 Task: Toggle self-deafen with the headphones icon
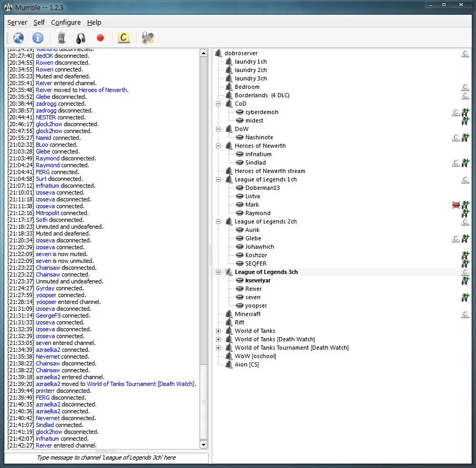80,38
